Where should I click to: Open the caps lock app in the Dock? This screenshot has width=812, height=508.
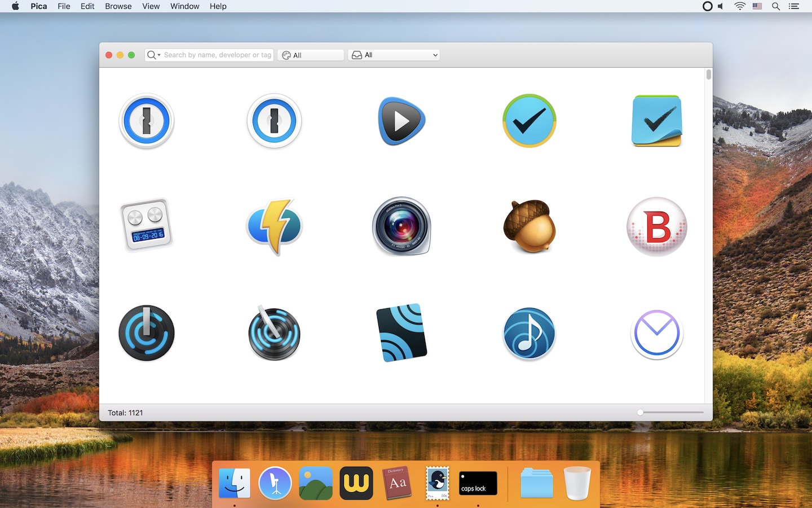(478, 483)
